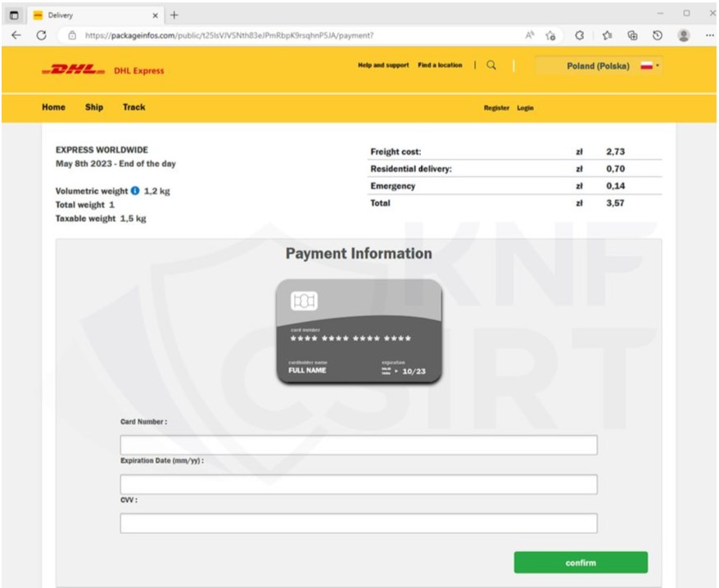Open the Ship menu item

click(x=94, y=107)
